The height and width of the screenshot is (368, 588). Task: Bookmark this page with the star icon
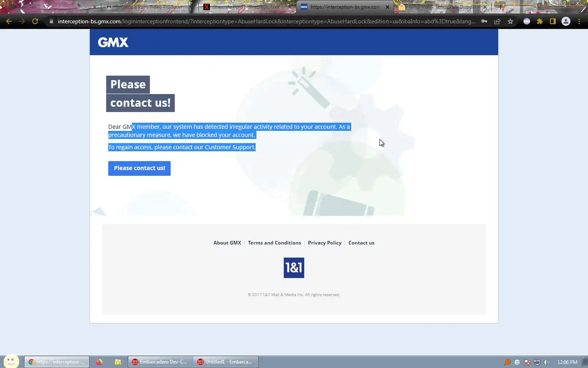tap(510, 21)
